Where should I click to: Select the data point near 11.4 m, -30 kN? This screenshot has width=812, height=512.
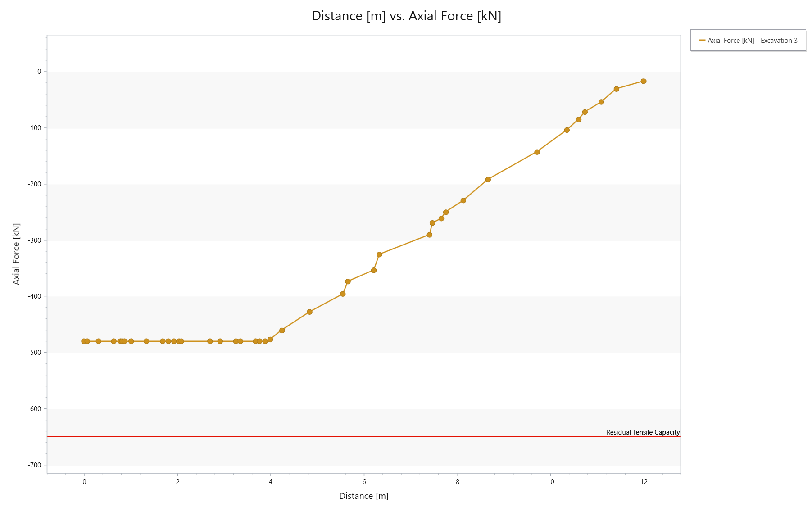coord(617,89)
